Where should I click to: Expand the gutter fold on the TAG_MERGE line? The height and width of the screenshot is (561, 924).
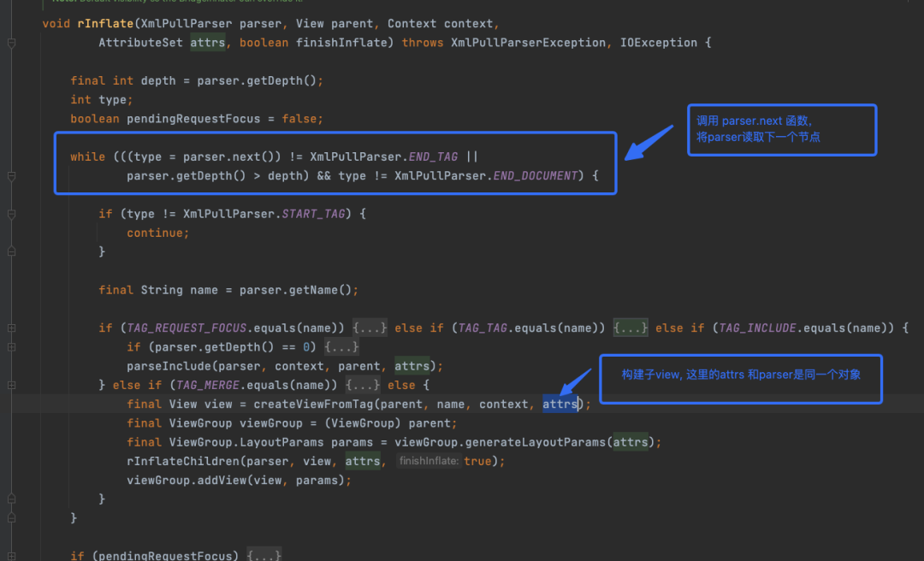tap(11, 385)
